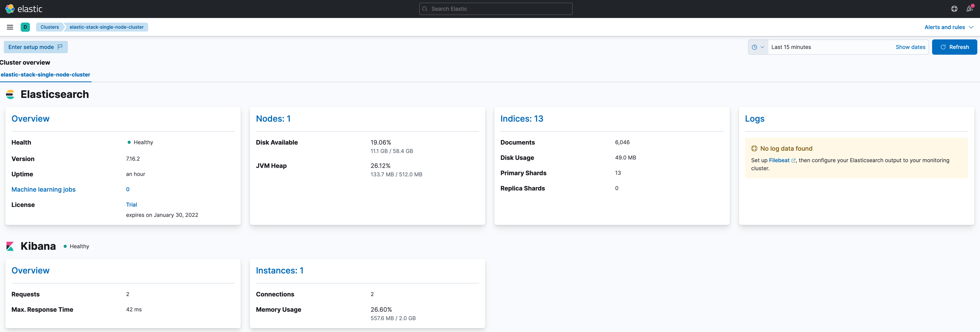Click Show dates link
This screenshot has width=980, height=332.
(x=910, y=47)
